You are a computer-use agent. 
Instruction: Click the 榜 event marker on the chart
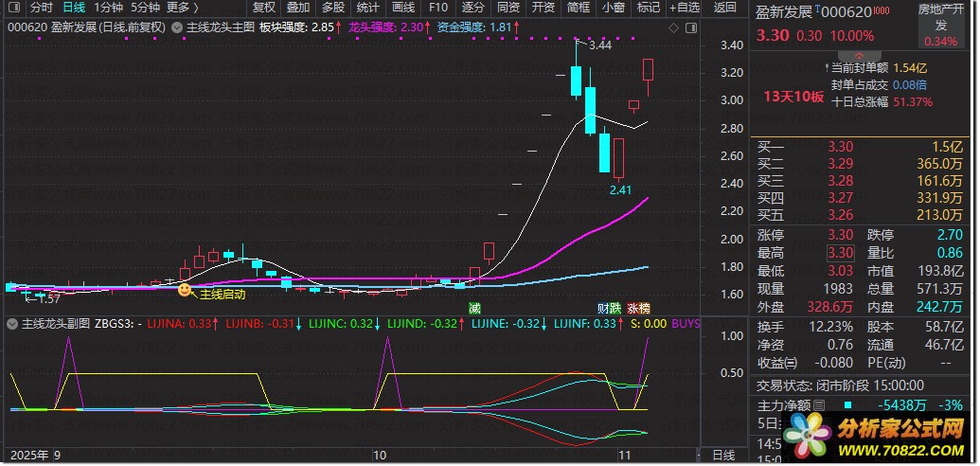645,309
